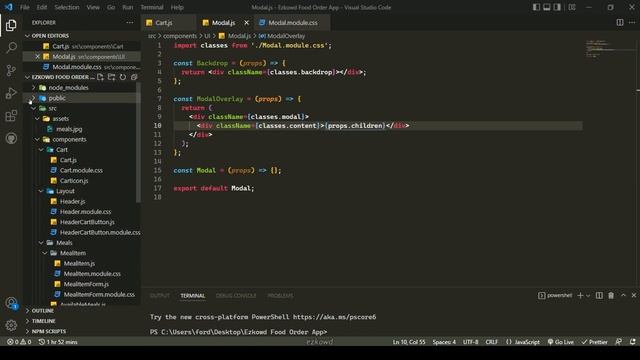Viewport: 640px width, 360px height.
Task: Open the Help menu
Action: (x=177, y=7)
